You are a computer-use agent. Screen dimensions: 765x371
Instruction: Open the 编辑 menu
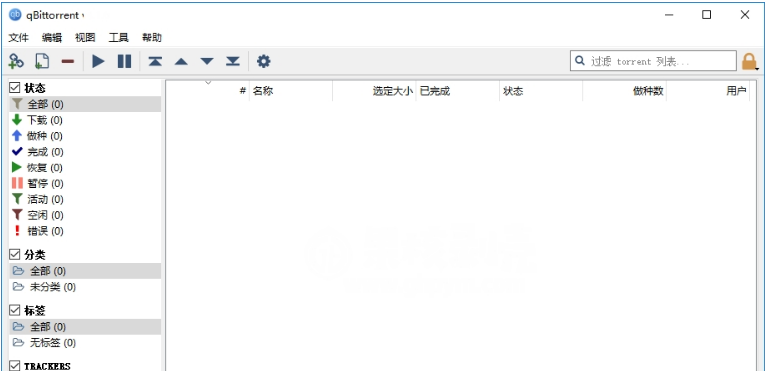tap(52, 38)
